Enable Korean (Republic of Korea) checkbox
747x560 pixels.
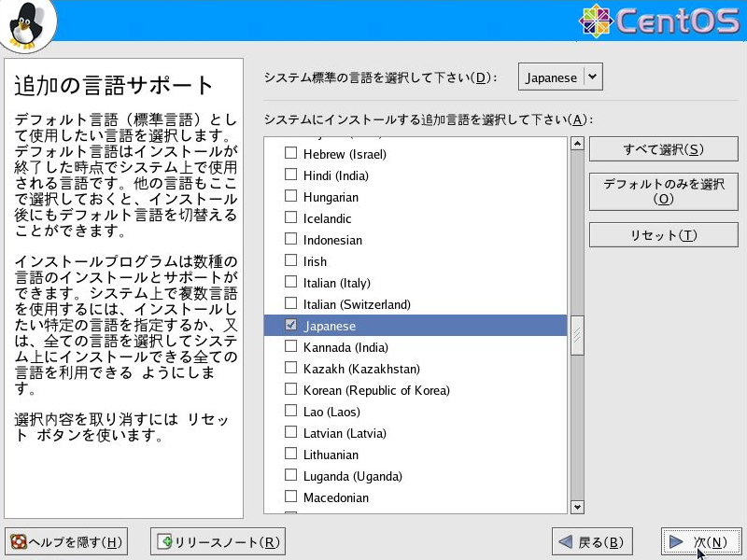tap(290, 389)
